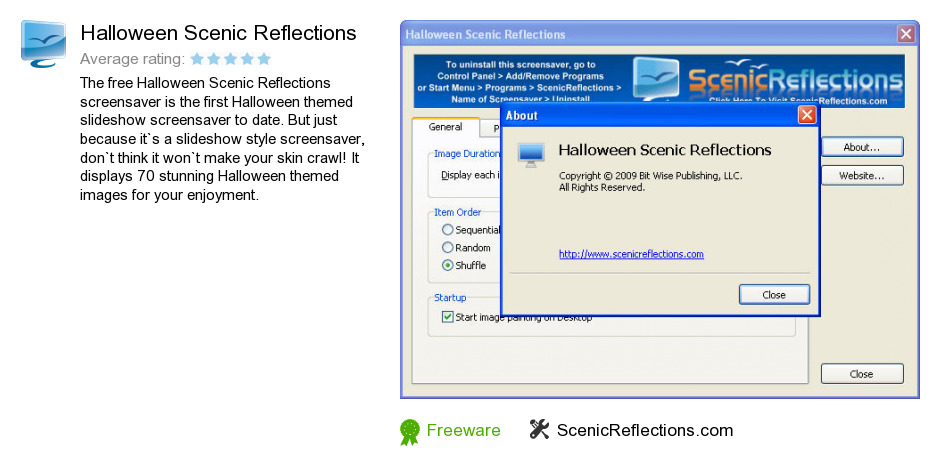Close the About dialog with red X
The height and width of the screenshot is (476, 940).
pyautogui.click(x=807, y=115)
